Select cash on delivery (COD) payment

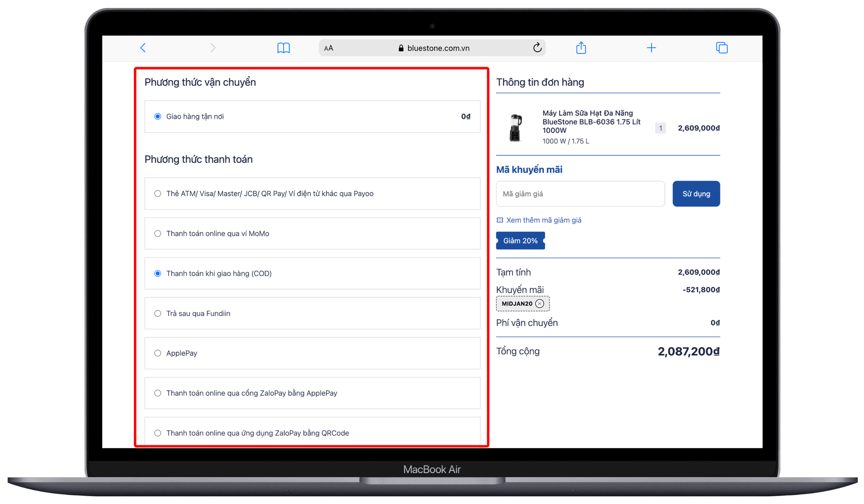(x=158, y=273)
